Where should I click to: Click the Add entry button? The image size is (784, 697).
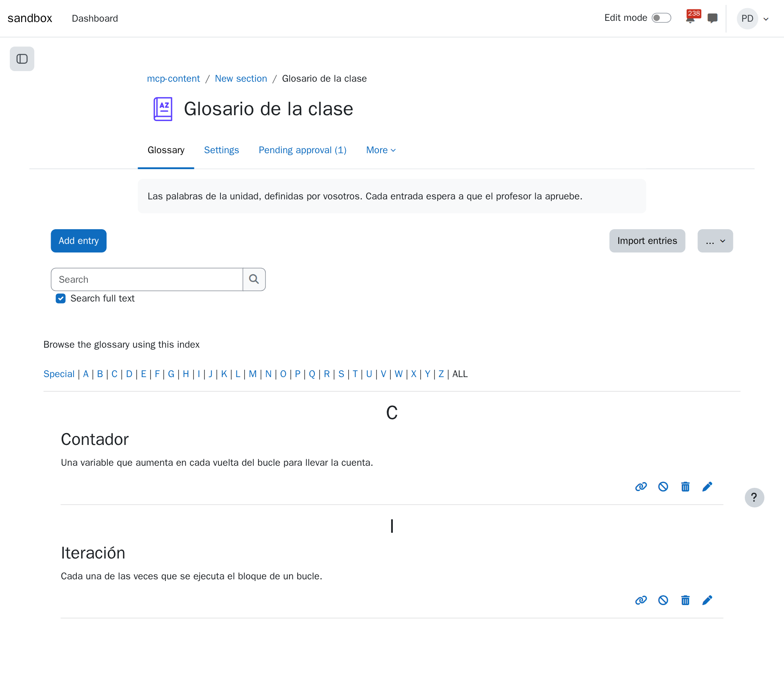click(x=78, y=241)
